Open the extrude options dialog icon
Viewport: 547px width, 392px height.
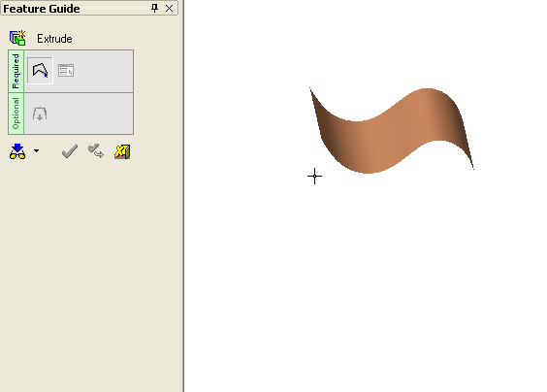coord(66,71)
